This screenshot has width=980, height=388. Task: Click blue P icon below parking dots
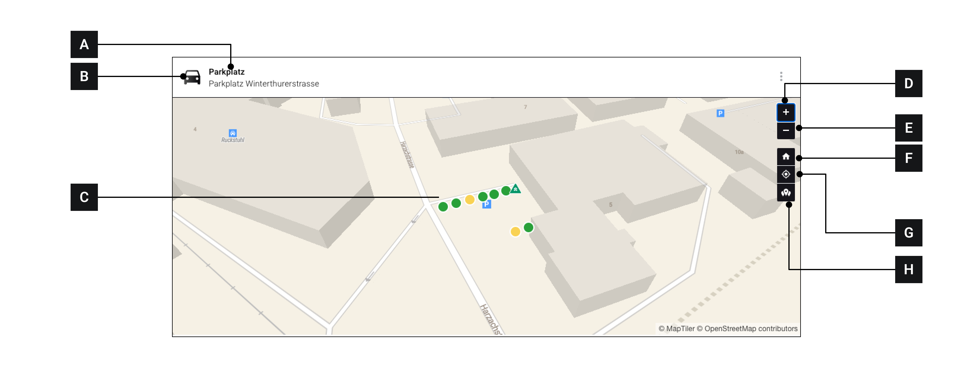[x=486, y=205]
